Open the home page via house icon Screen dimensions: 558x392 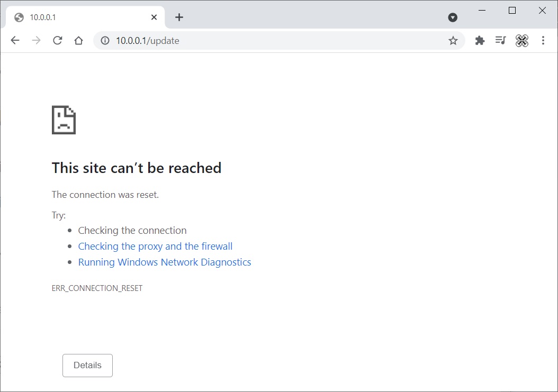pyautogui.click(x=79, y=41)
